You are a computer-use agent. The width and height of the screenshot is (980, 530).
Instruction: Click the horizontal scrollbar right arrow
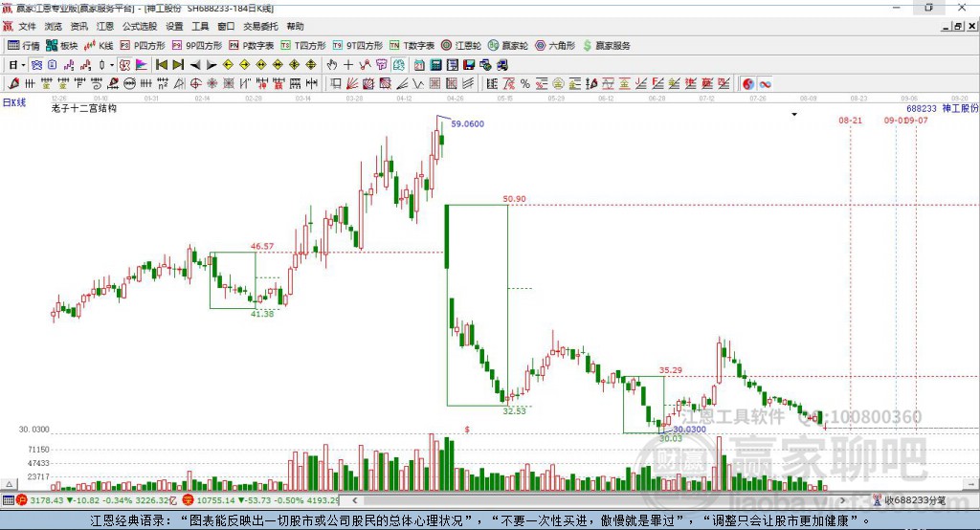(842, 500)
